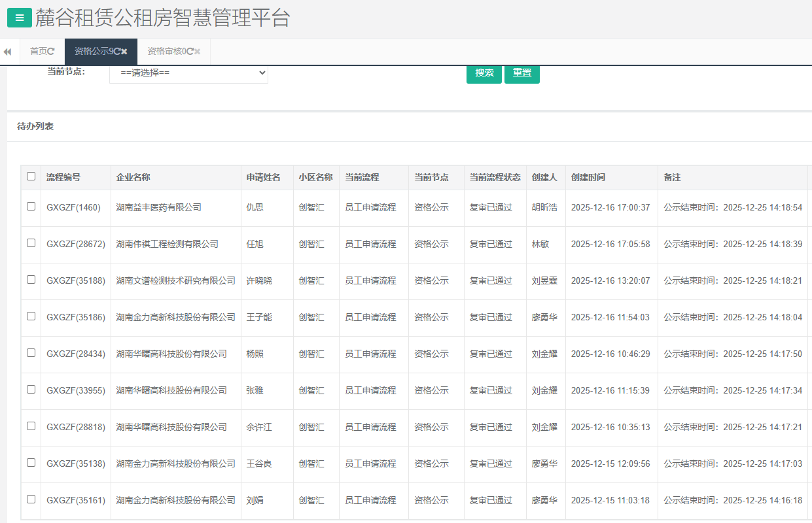Tick the select-all checkbox in table header
The width and height of the screenshot is (812, 523).
click(x=31, y=177)
